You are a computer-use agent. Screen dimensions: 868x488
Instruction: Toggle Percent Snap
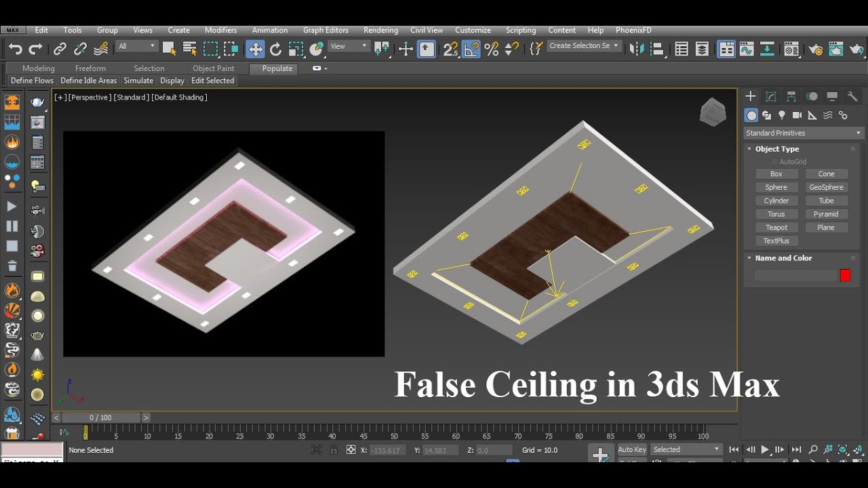[x=492, y=49]
